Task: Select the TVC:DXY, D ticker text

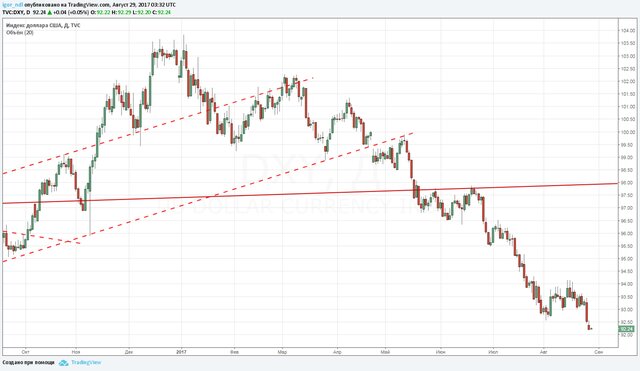Action: pos(16,13)
